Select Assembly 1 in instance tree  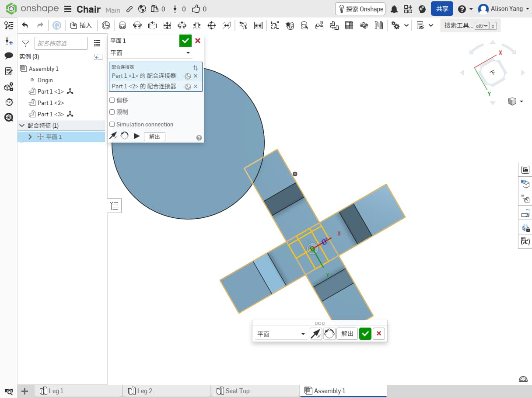(43, 69)
